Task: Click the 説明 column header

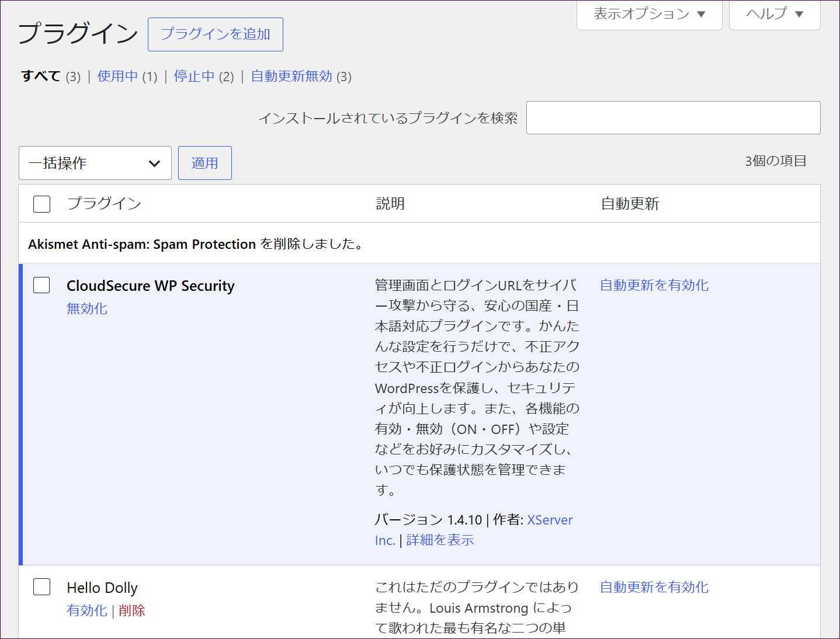Action: pos(390,204)
